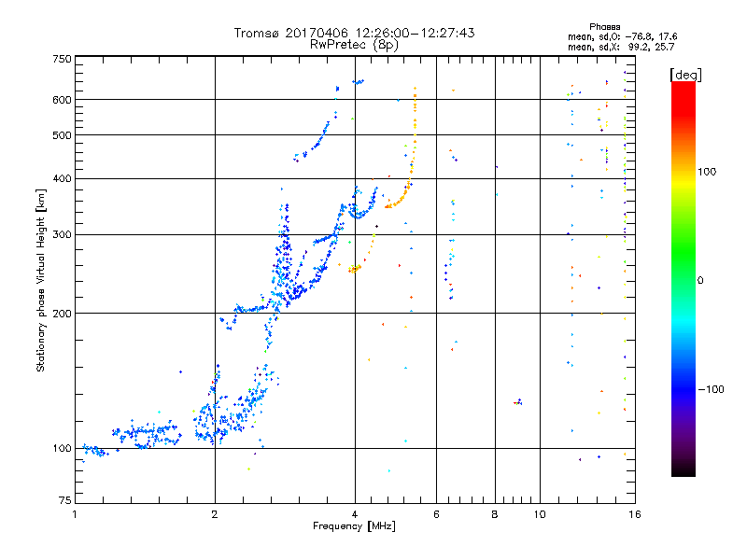Screen dimensions: 747x560
Task: Click the x-axis tick label "1"
Action: [75, 515]
